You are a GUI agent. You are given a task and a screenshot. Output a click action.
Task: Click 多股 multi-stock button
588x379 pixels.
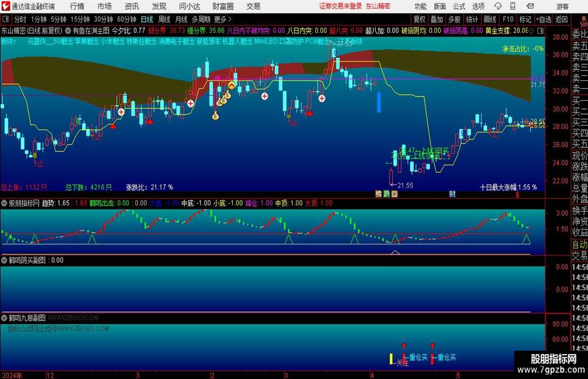454,19
